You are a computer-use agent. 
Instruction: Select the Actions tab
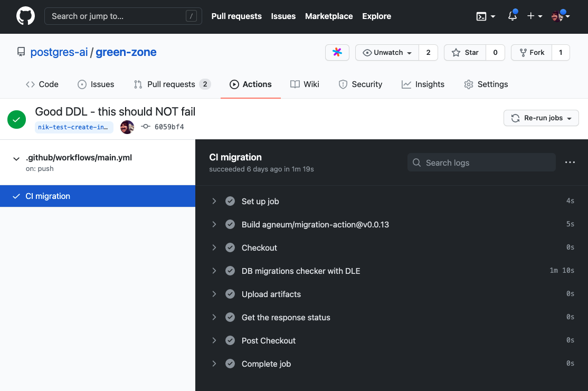pos(251,84)
